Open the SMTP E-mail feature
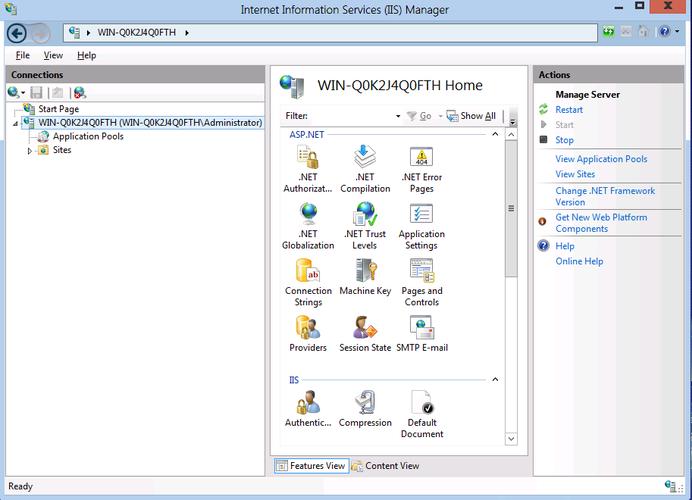 (x=421, y=334)
